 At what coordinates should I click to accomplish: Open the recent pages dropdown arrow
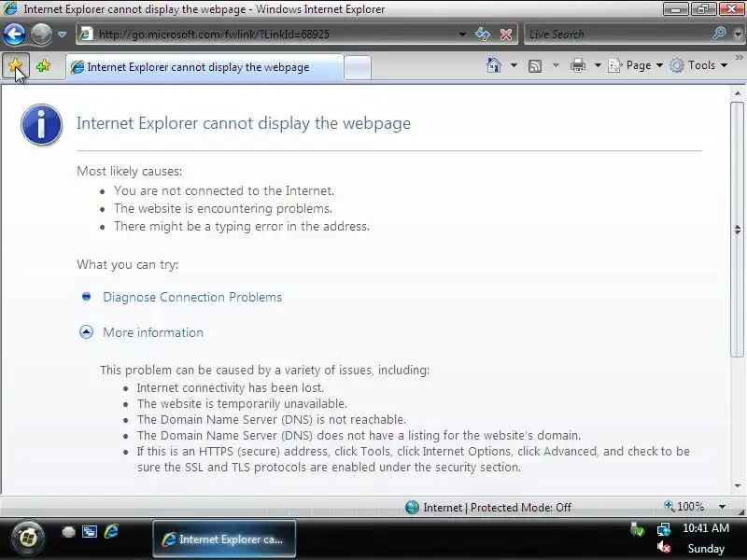pyautogui.click(x=62, y=35)
